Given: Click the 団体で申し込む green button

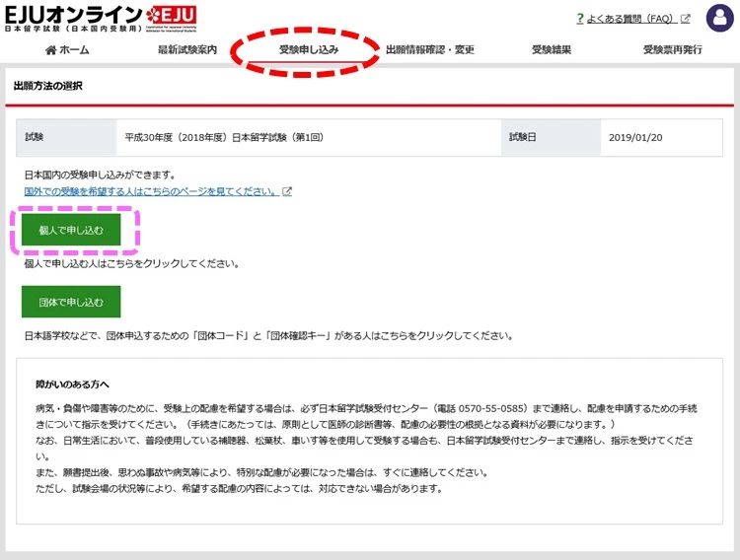Looking at the screenshot, I should (x=71, y=302).
